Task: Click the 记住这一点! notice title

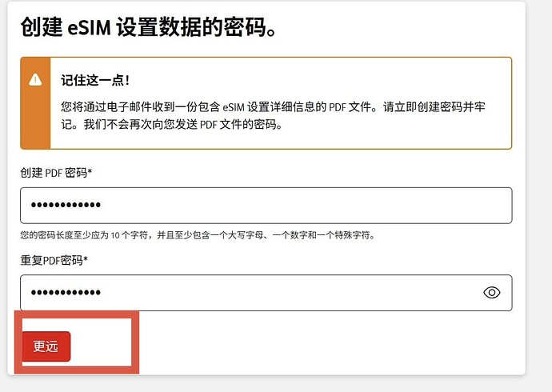Action: [95, 80]
